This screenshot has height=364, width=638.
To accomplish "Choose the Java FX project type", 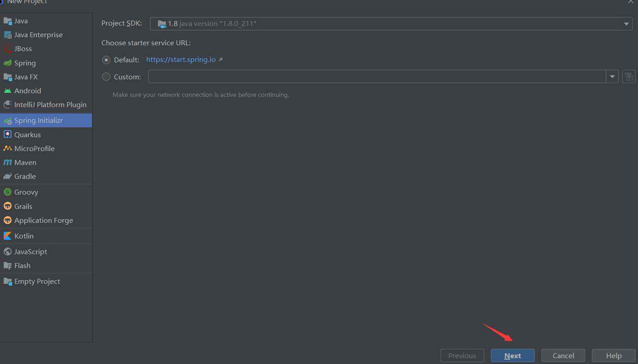I will (x=46, y=77).
